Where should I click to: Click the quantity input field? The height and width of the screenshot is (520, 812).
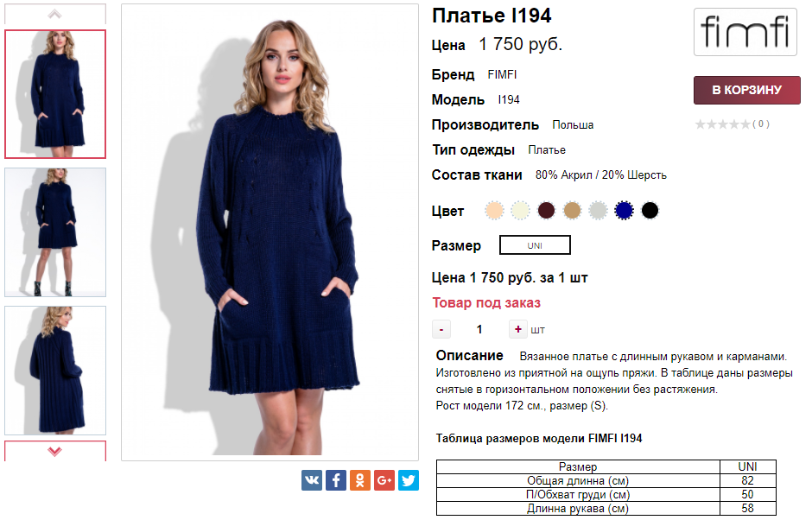[479, 329]
